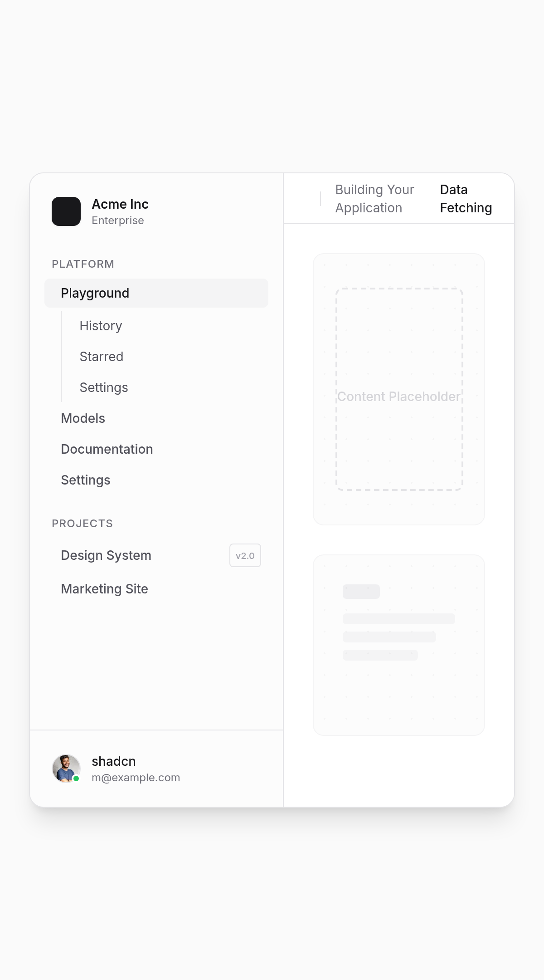
Task: Go to platform Settings
Action: click(86, 480)
